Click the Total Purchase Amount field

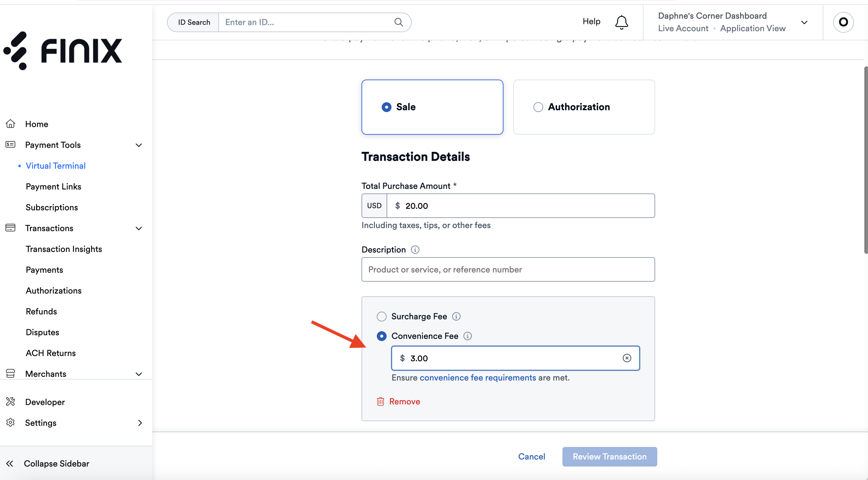coord(520,206)
